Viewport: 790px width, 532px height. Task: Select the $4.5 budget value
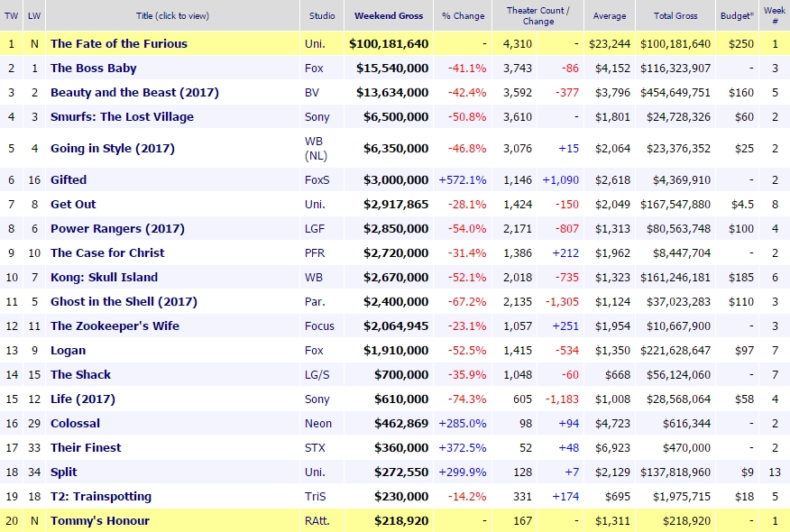click(x=742, y=204)
